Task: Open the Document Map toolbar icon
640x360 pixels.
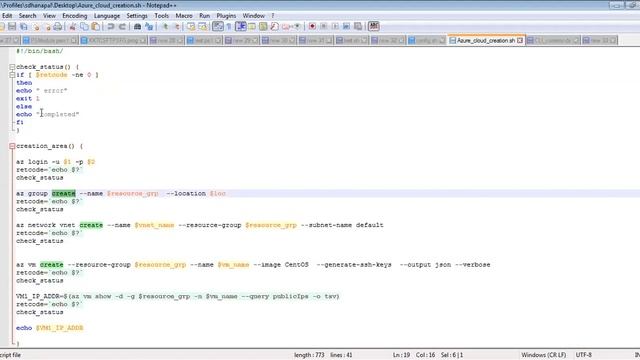Action: point(263,27)
